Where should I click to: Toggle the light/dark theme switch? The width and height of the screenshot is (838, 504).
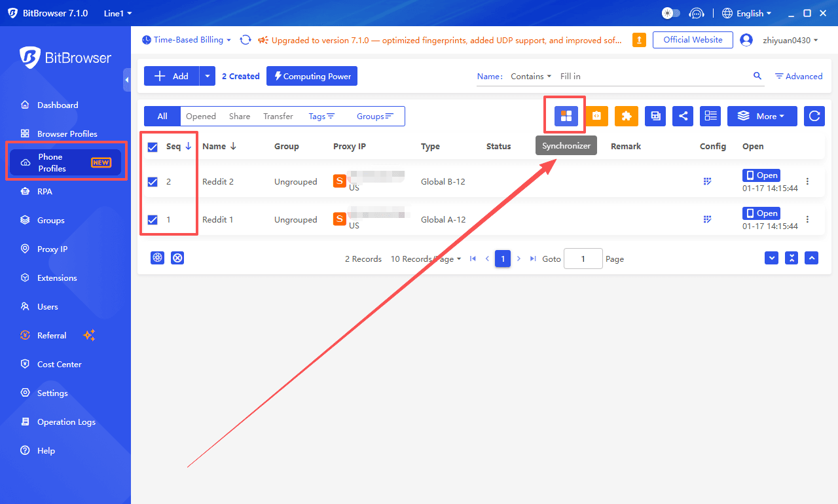click(671, 13)
